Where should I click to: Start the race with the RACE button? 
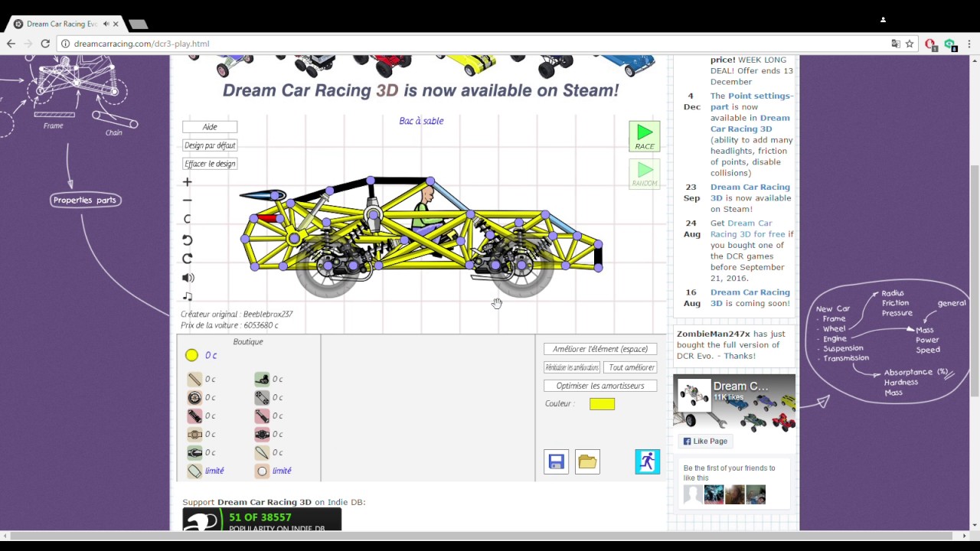[645, 136]
